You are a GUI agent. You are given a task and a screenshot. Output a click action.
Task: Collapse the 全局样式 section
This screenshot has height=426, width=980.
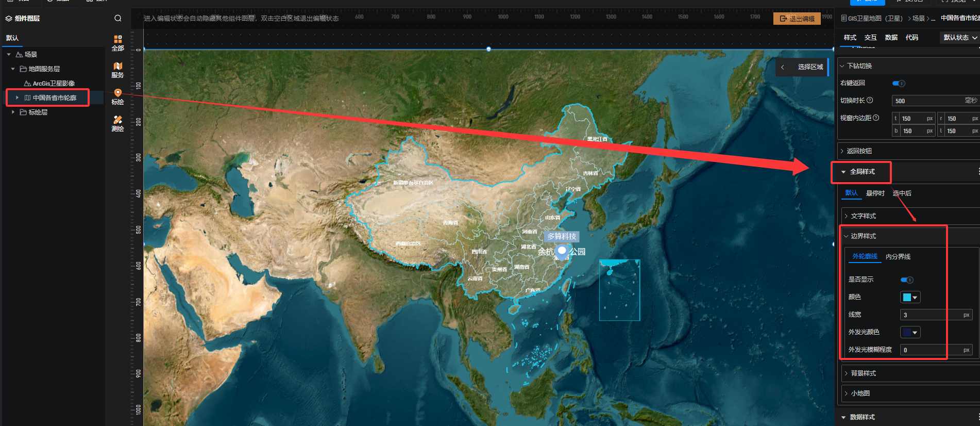click(x=843, y=172)
